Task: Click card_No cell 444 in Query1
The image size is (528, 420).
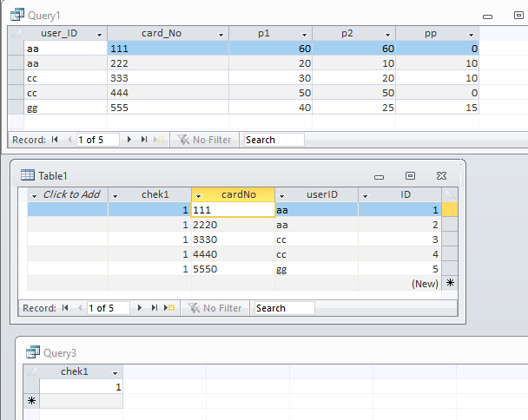Action: point(168,93)
